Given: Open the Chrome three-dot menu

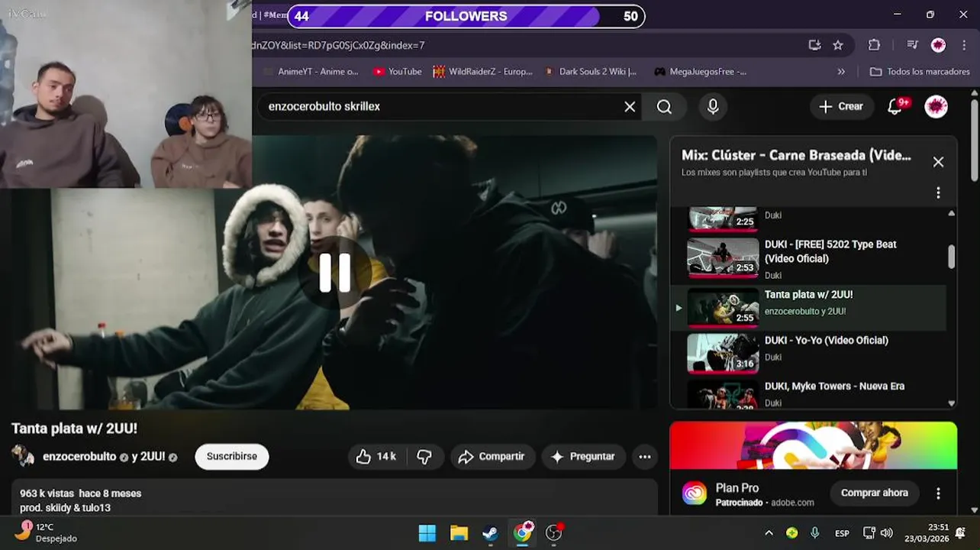Looking at the screenshot, I should tap(965, 45).
